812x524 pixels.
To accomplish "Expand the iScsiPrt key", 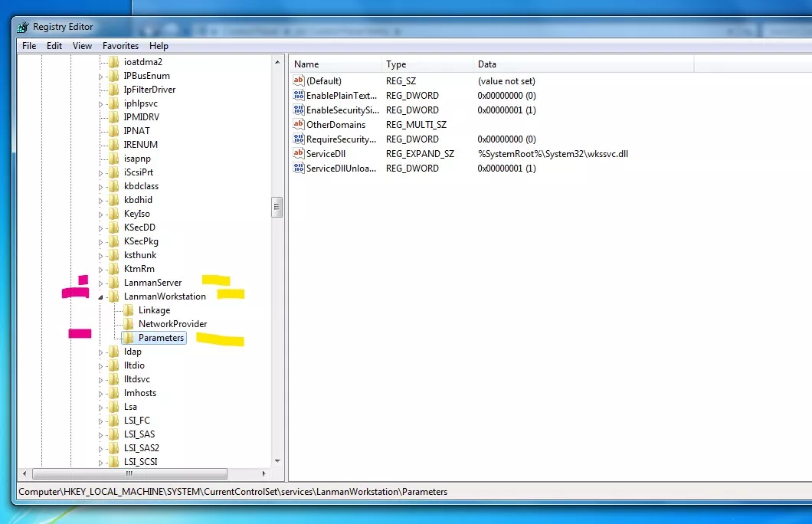I will pos(100,173).
